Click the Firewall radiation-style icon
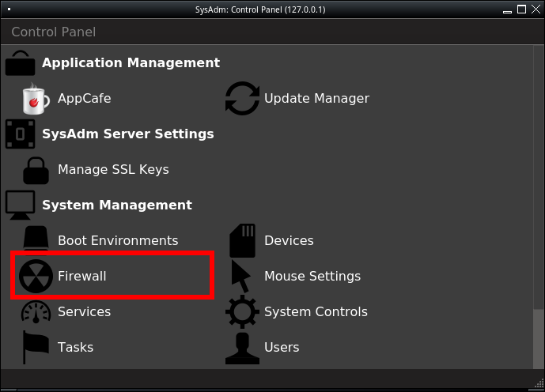 click(36, 276)
